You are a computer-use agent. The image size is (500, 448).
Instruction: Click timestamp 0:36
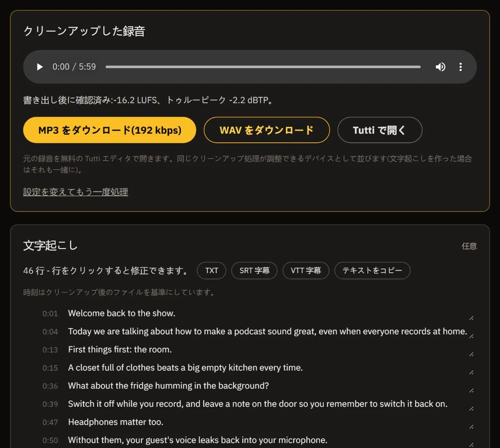pyautogui.click(x=50, y=386)
